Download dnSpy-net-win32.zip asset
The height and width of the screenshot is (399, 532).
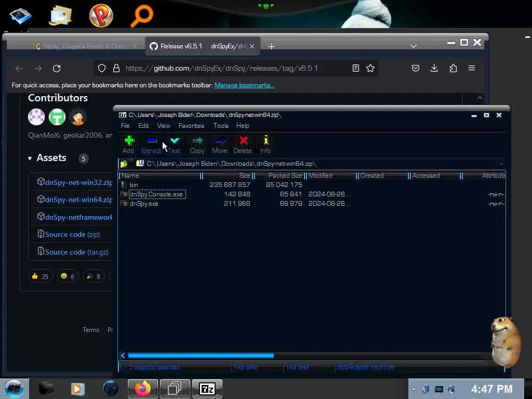(78, 182)
